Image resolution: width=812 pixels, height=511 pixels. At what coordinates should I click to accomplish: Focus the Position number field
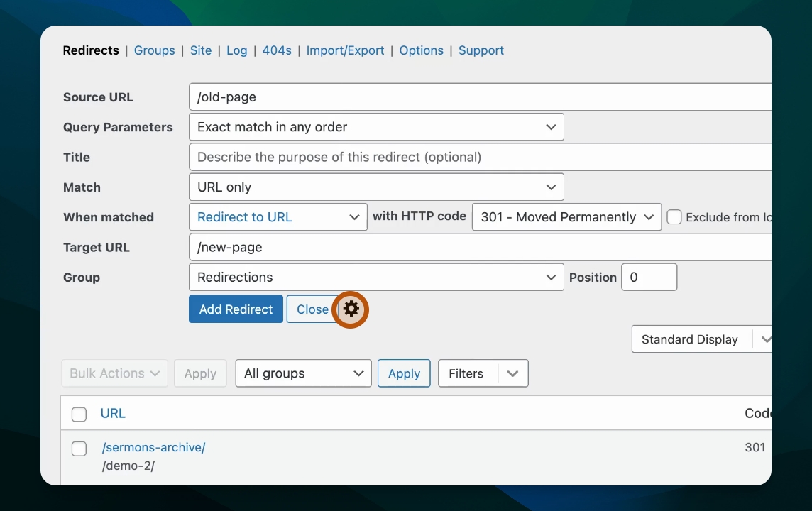click(649, 278)
